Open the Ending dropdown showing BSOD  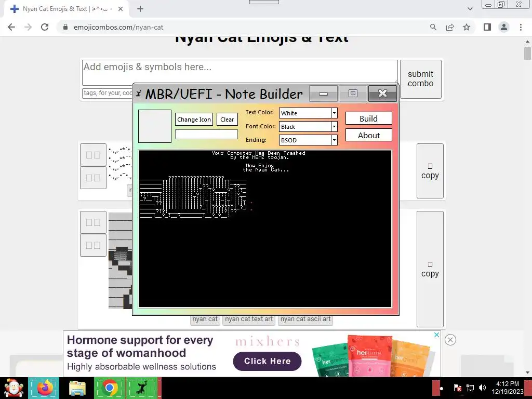[308, 140]
